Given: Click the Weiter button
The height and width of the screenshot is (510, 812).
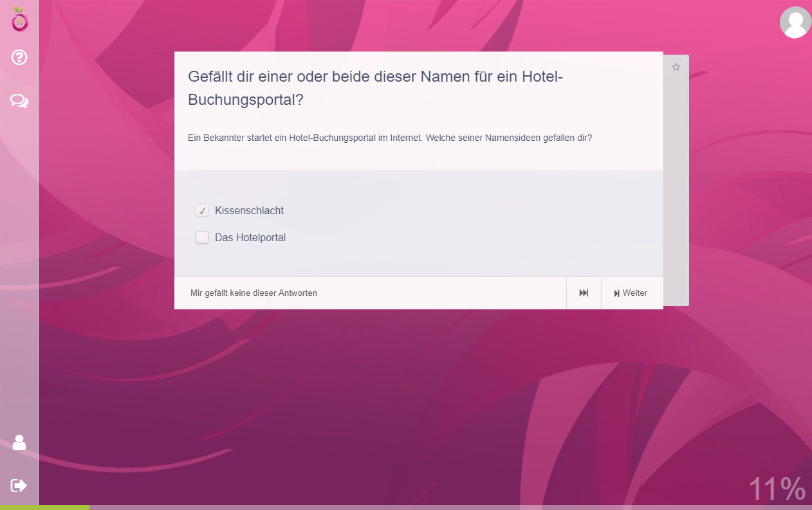Looking at the screenshot, I should point(632,293).
